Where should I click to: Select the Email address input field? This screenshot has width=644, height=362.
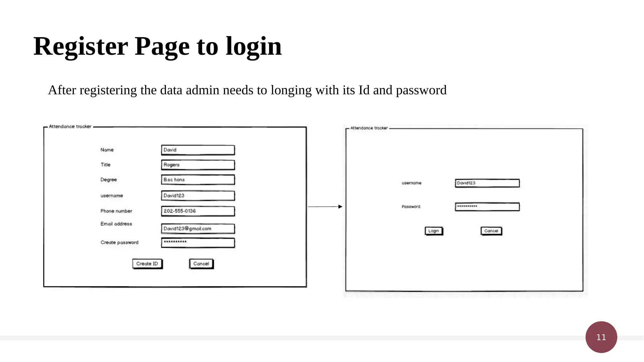(197, 228)
